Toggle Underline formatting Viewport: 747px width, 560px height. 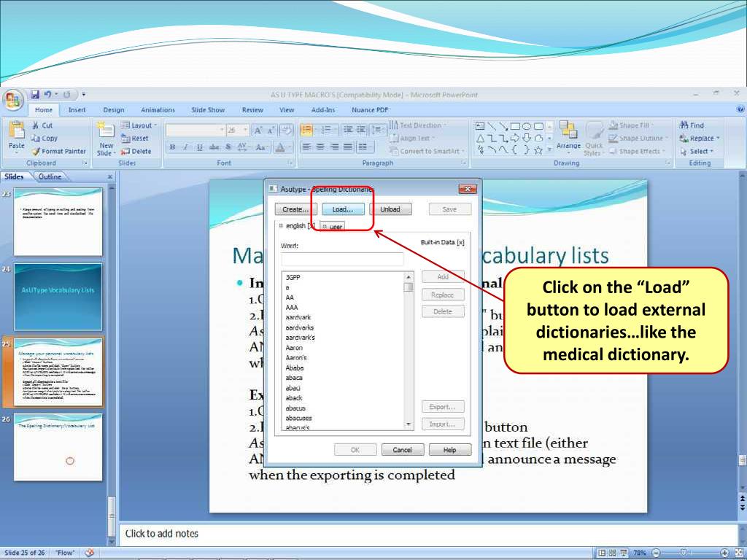coord(200,147)
